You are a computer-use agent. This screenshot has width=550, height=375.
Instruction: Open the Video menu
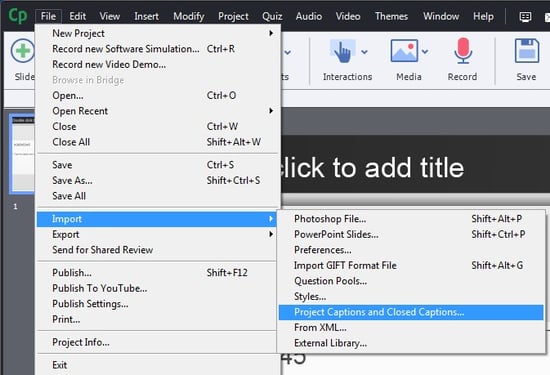tap(348, 16)
